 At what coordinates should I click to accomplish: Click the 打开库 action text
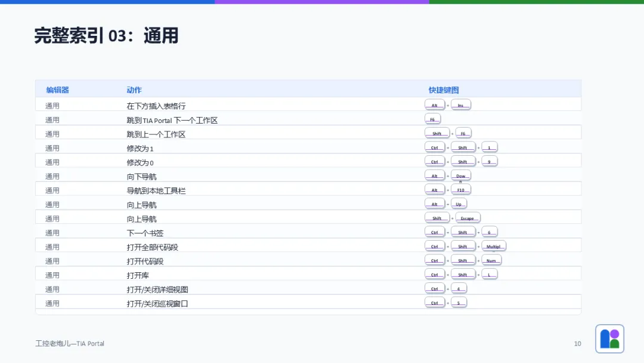point(138,275)
